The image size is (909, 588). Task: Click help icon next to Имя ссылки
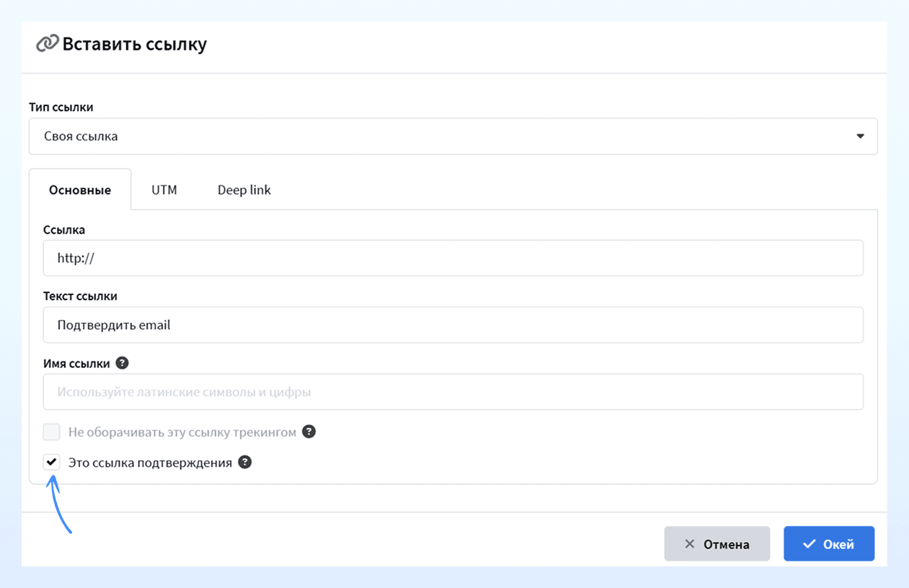point(122,363)
